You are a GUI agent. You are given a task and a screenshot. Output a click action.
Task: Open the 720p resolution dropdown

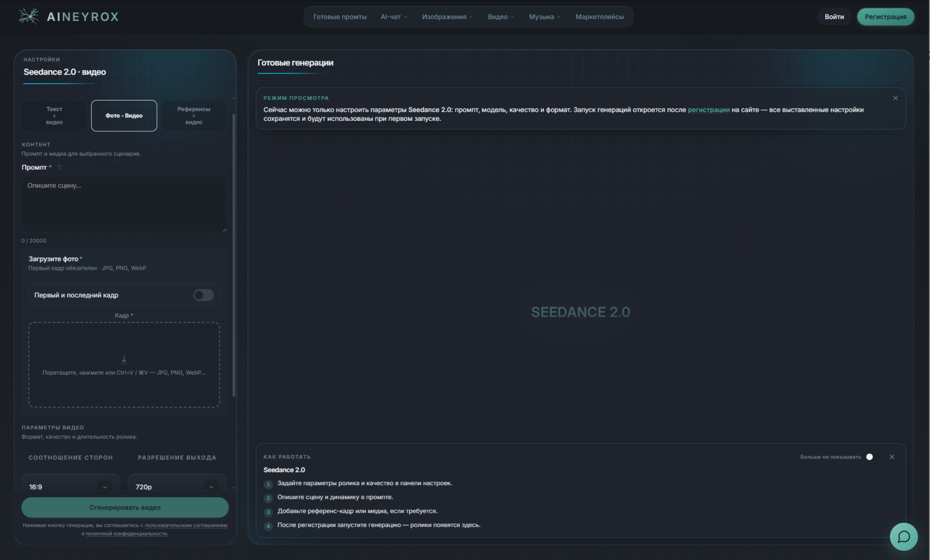coord(177,487)
